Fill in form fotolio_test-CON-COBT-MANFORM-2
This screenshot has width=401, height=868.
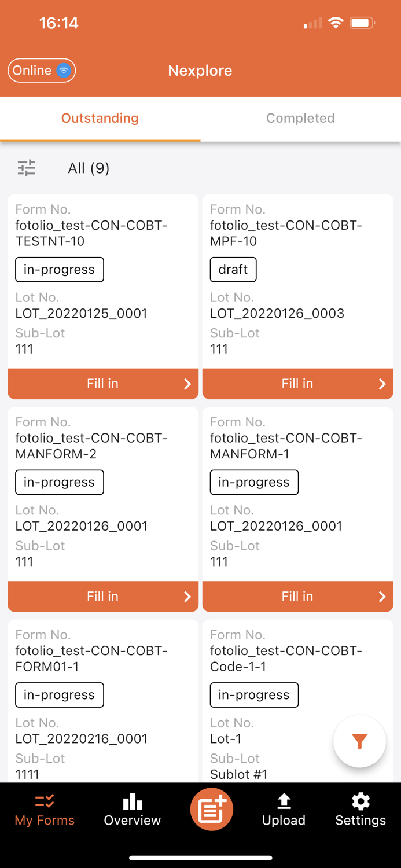[103, 596]
